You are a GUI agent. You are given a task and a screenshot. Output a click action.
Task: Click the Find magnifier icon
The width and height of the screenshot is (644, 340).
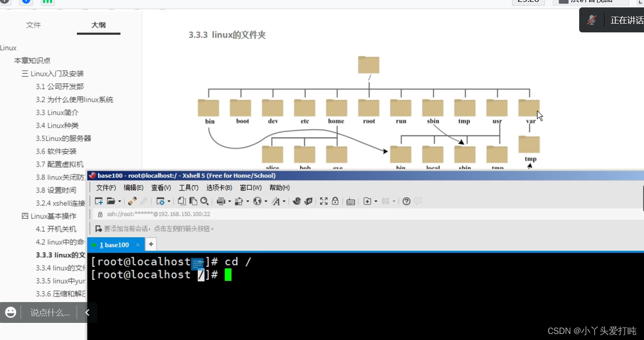pyautogui.click(x=204, y=201)
